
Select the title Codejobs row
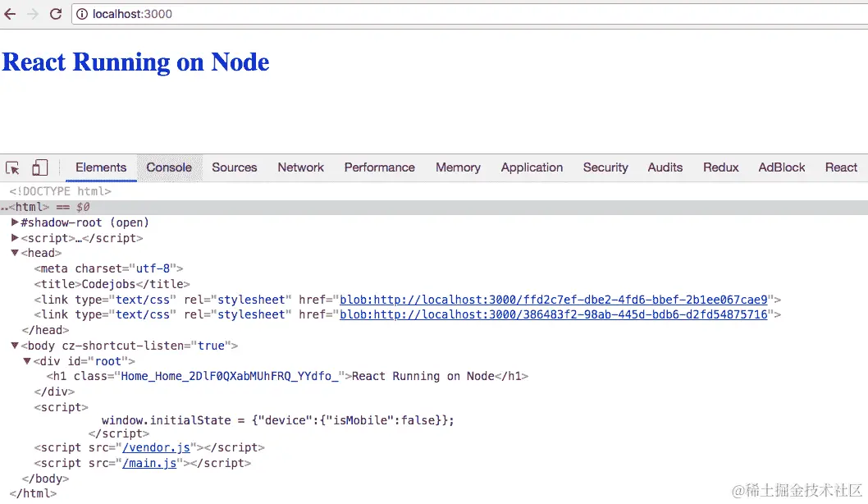(x=112, y=284)
